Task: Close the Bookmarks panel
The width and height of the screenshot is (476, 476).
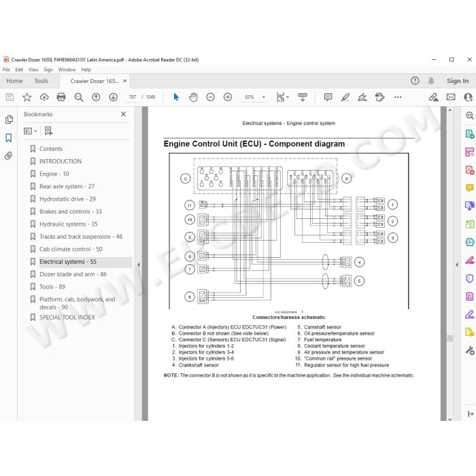Action: point(123,114)
